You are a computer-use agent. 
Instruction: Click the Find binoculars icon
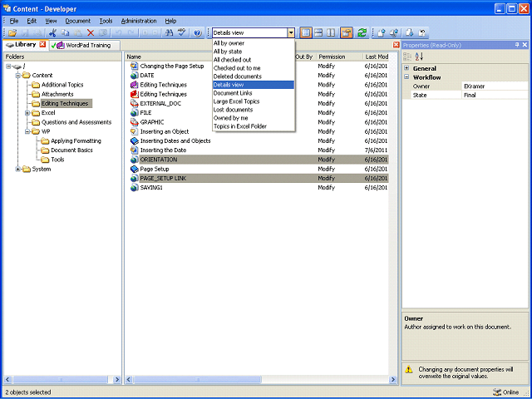click(x=168, y=32)
